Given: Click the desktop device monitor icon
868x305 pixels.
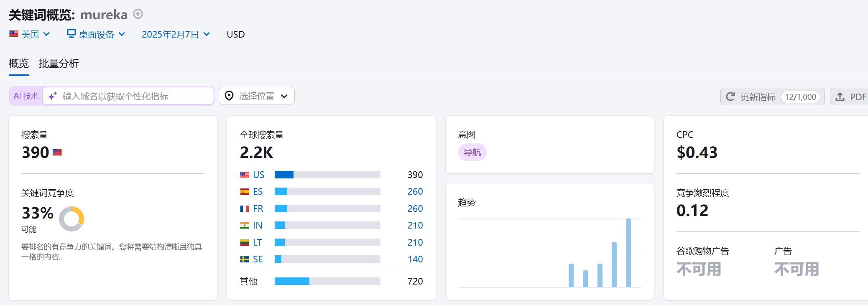Looking at the screenshot, I should [71, 33].
